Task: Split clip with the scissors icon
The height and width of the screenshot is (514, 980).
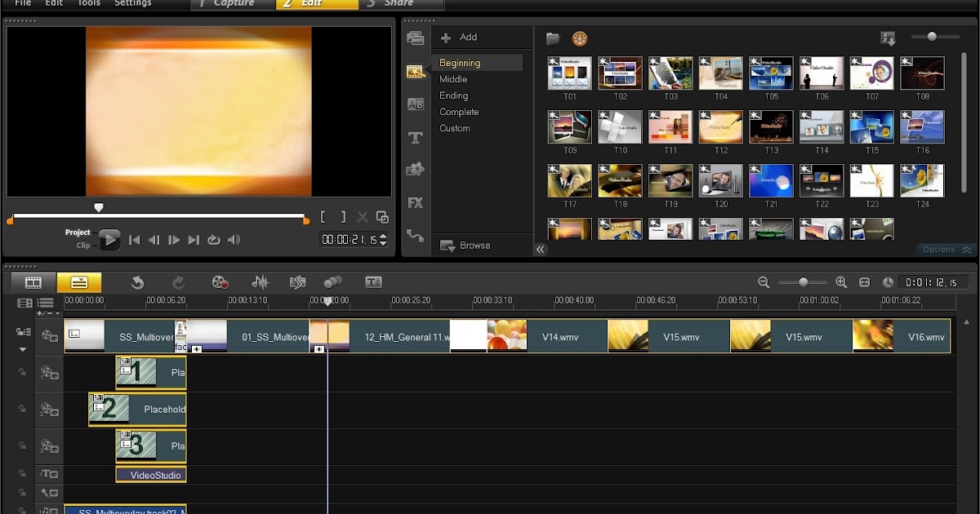Action: (363, 217)
